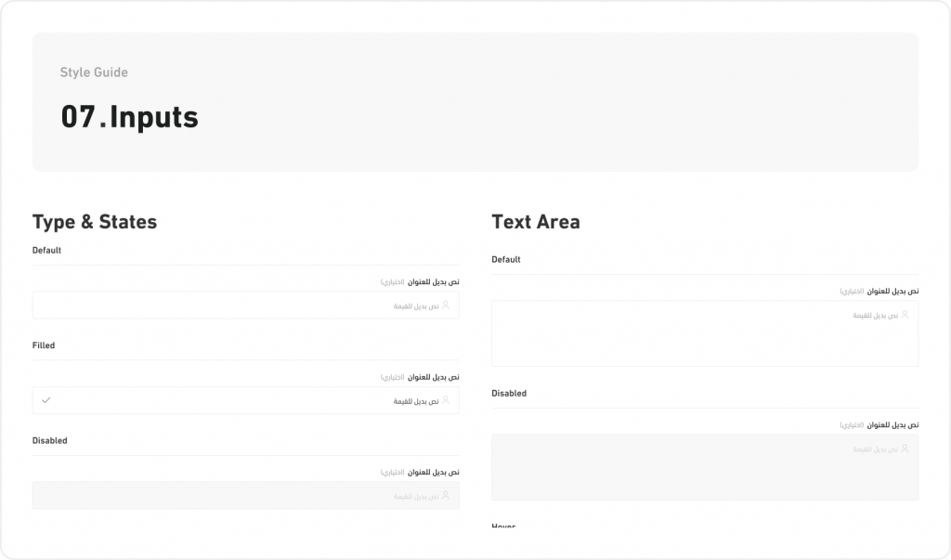Click the Disabled input field

pyautogui.click(x=246, y=495)
